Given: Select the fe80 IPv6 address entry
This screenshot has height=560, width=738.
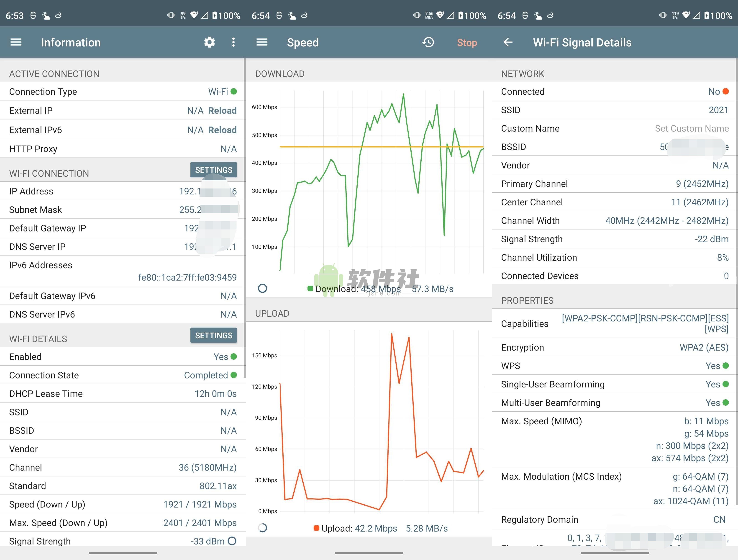Looking at the screenshot, I should click(188, 277).
